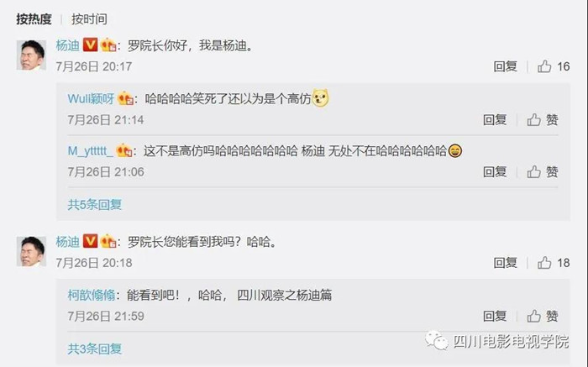Viewport: 588px width, 367px height.
Task: Open 杨迪's avatar on first comment
Action: pos(31,55)
